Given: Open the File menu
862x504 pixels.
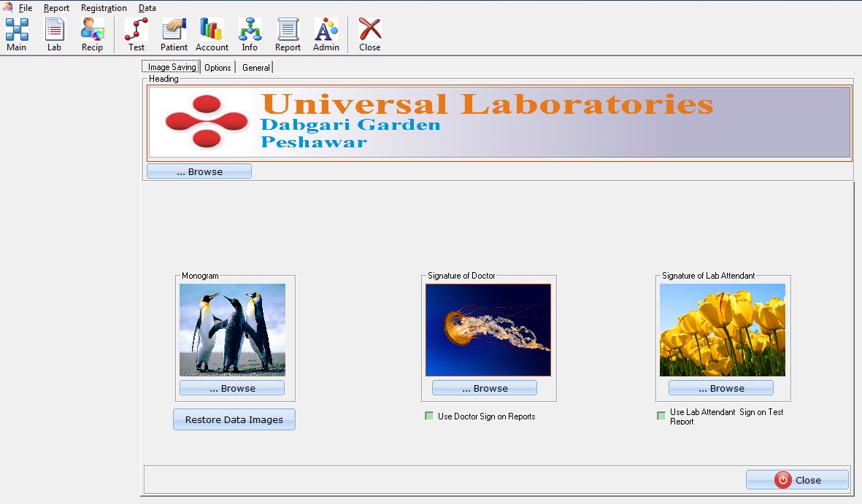Looking at the screenshot, I should click(x=26, y=8).
